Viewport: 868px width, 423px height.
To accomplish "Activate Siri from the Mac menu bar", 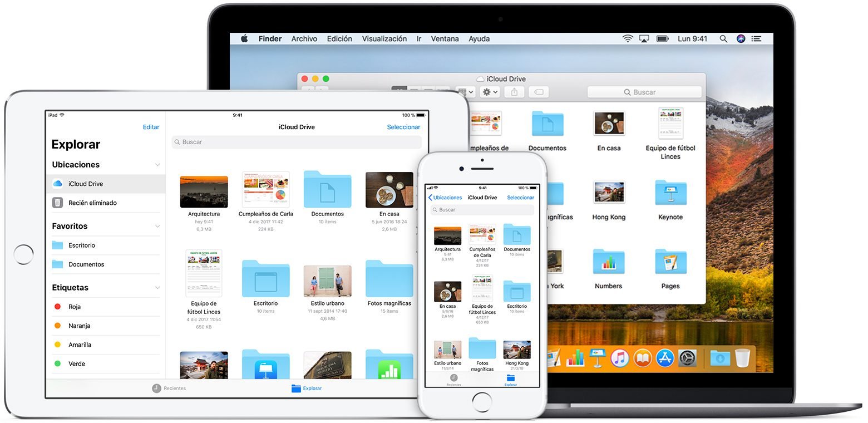I will point(741,38).
